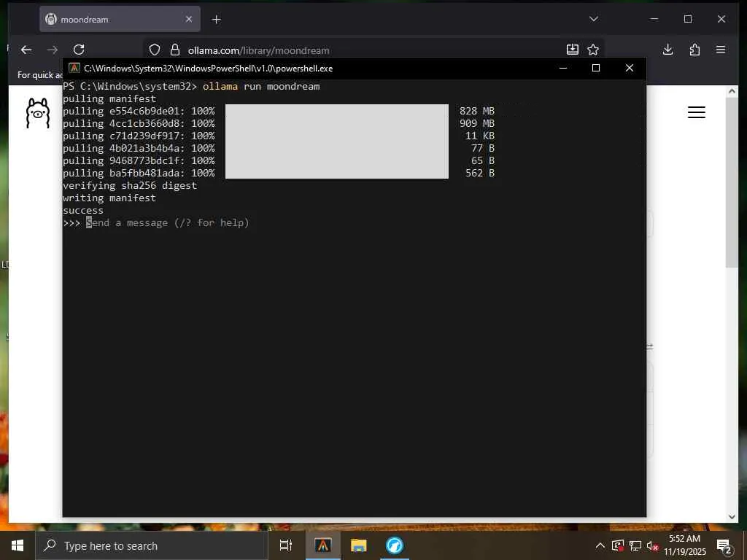Screen dimensions: 747x560
Task: Open the notification center icon
Action: coord(724,546)
